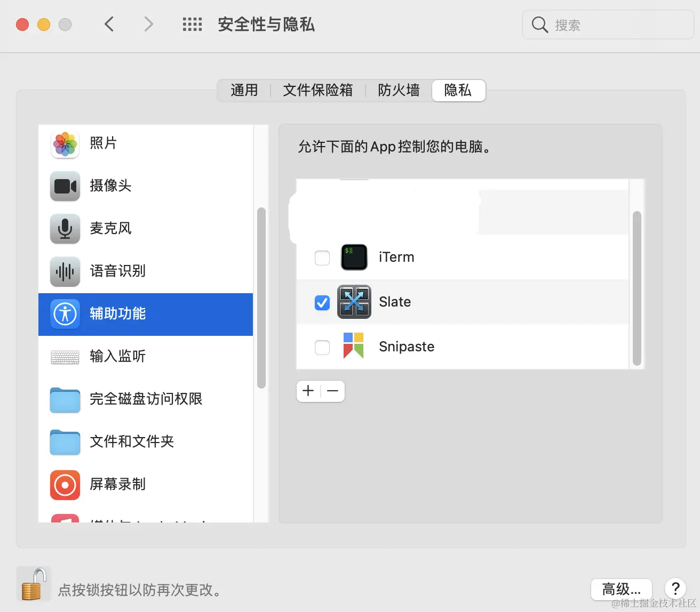Select 文件和文件夹 in the privacy list
Image resolution: width=700 pixels, height=612 pixels.
coord(146,442)
